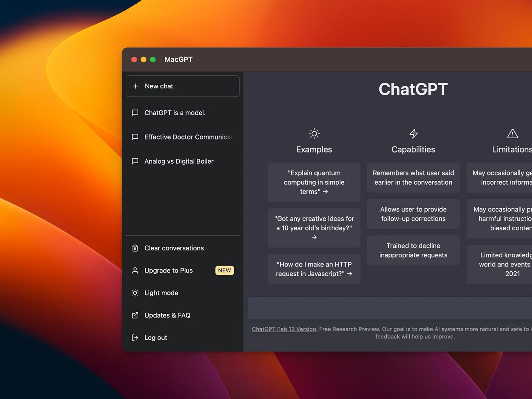
Task: Click the green maximize button of MacGPT
Action: click(x=153, y=59)
